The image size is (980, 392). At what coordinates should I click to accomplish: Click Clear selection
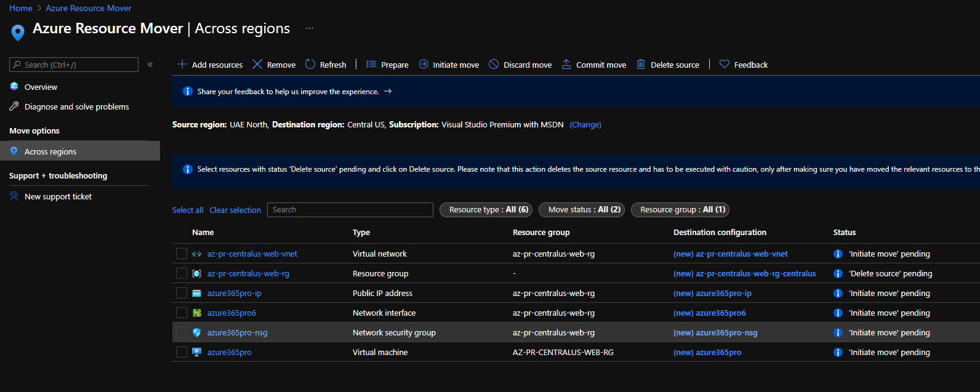(x=235, y=210)
